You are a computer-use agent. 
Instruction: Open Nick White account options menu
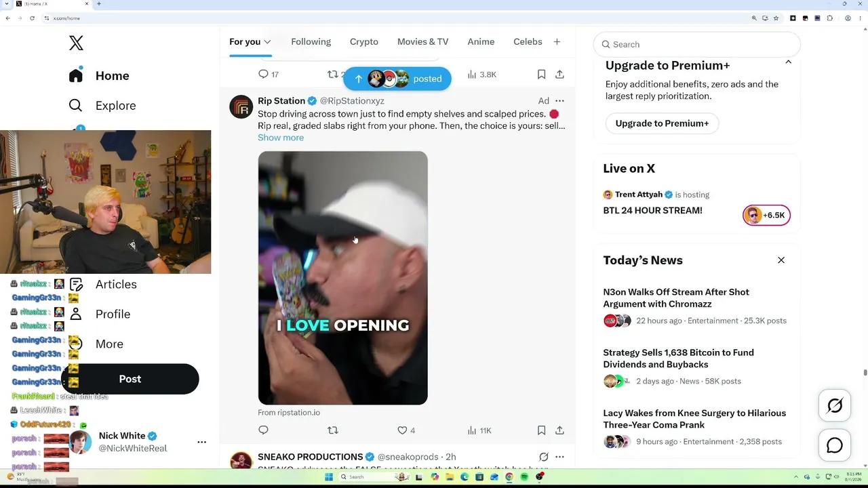tap(201, 442)
